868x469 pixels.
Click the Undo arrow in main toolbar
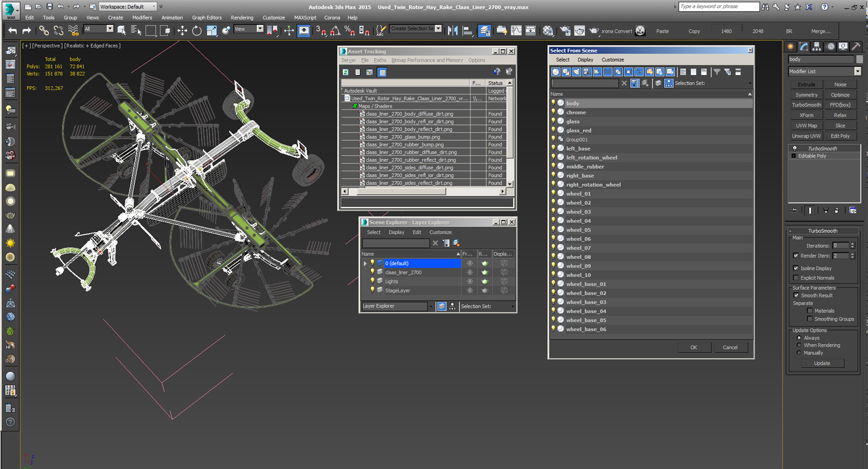(x=12, y=30)
